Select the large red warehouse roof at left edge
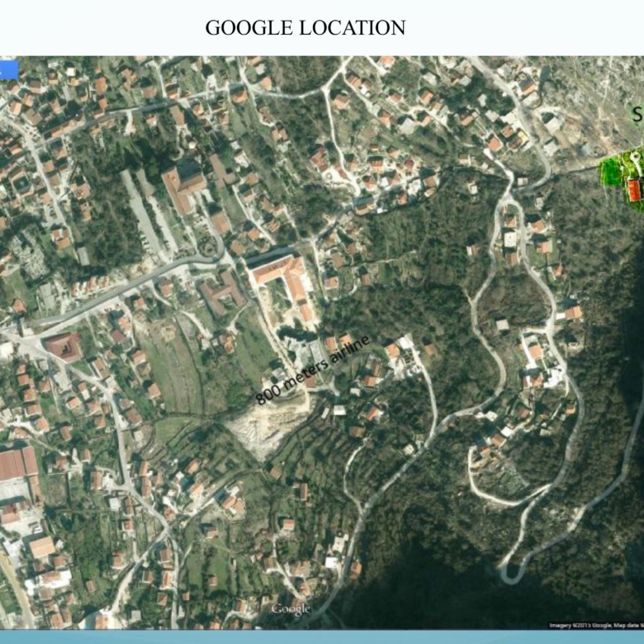This screenshot has width=644, height=644. [x=18, y=464]
